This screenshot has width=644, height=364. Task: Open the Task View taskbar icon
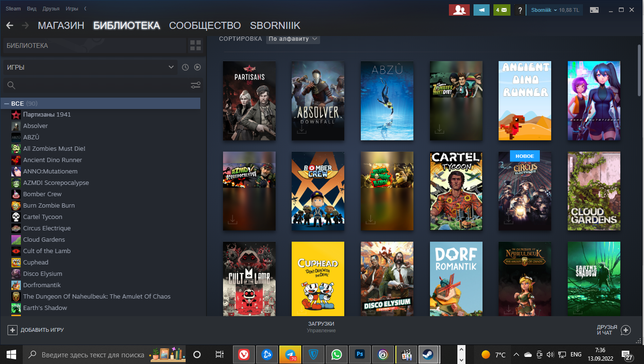(219, 355)
